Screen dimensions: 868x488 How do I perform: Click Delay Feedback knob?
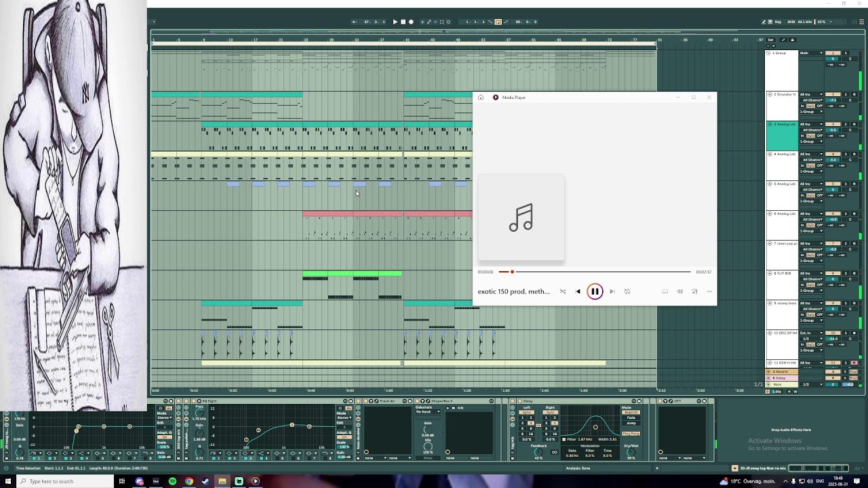538,452
